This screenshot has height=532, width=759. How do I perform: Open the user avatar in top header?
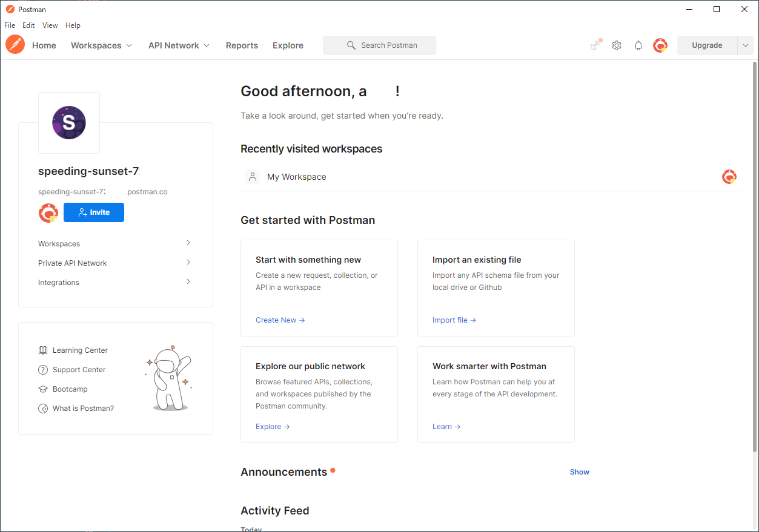coord(660,45)
